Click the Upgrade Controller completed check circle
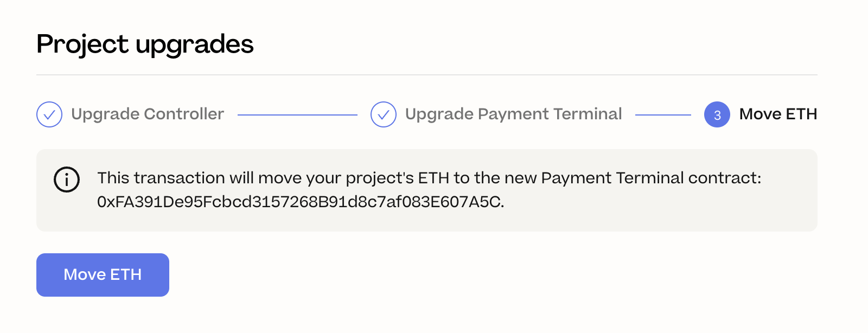The image size is (868, 333). pos(49,114)
